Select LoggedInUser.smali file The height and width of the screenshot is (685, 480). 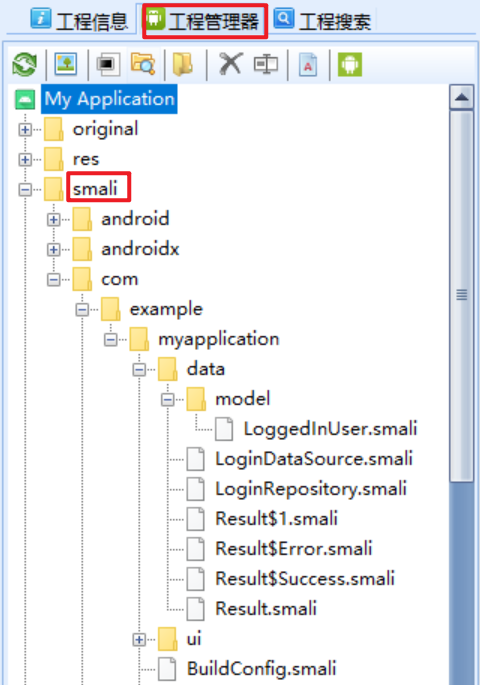[x=330, y=429]
